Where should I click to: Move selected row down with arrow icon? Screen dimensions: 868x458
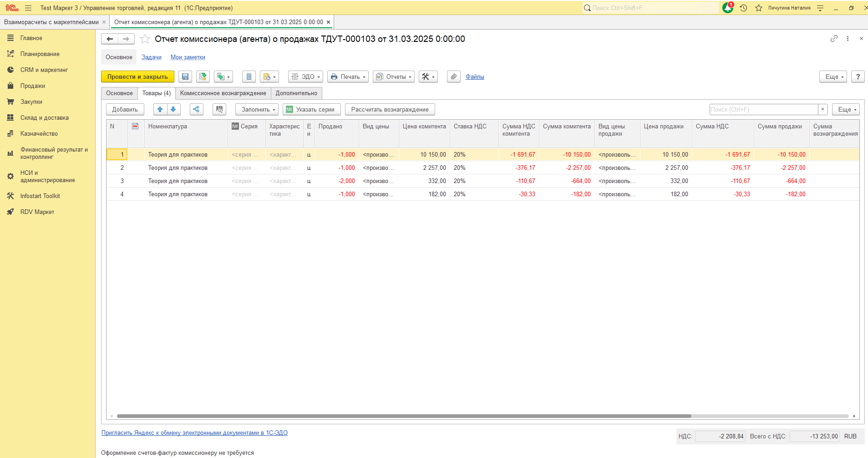(173, 109)
